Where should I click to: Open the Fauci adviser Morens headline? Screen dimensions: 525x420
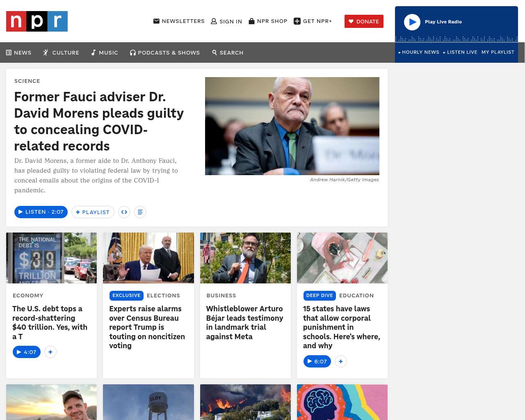99,121
